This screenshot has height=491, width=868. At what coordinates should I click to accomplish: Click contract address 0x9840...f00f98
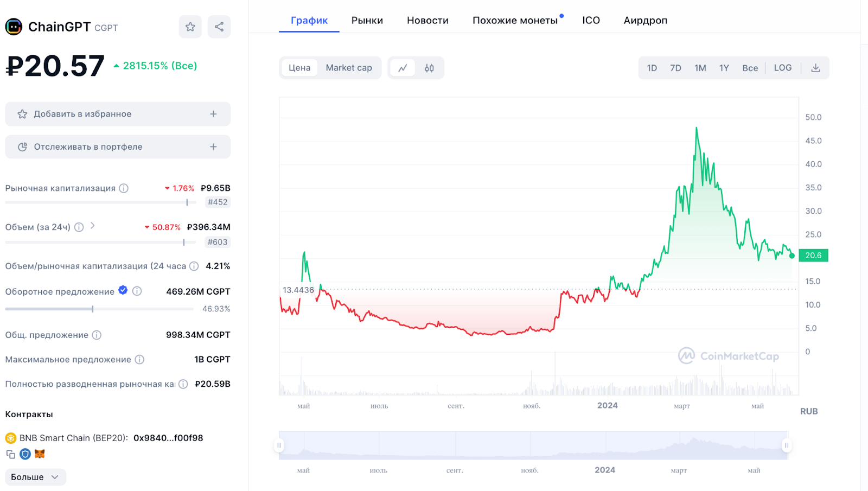168,438
